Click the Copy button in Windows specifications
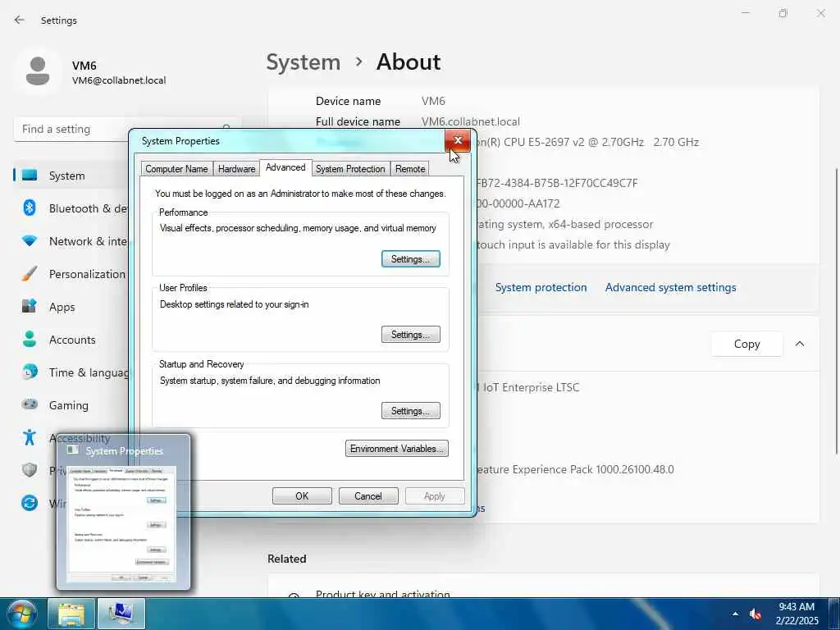The width and height of the screenshot is (840, 630). point(746,344)
